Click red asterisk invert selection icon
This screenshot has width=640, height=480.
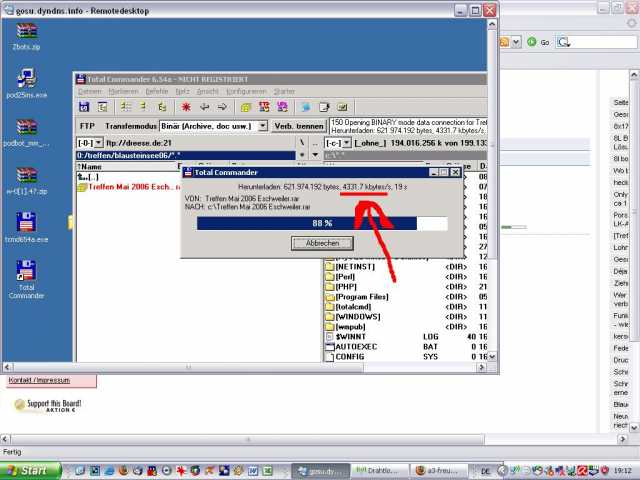186,107
